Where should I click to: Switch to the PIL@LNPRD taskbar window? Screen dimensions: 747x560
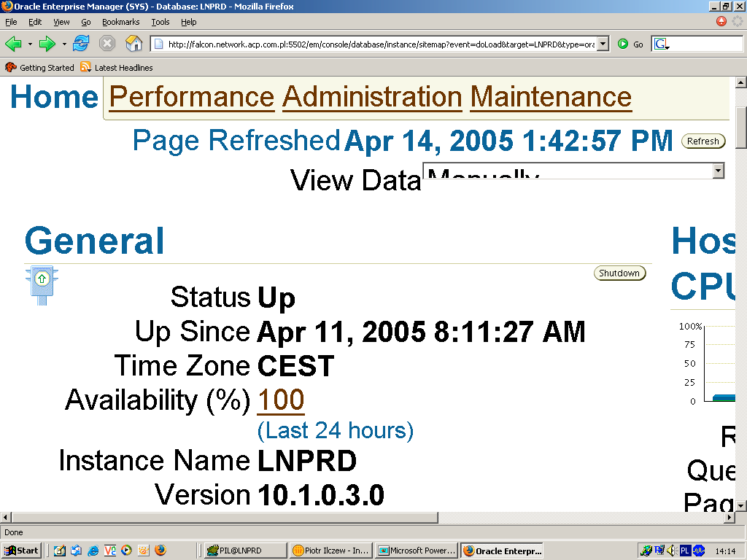[x=247, y=551]
